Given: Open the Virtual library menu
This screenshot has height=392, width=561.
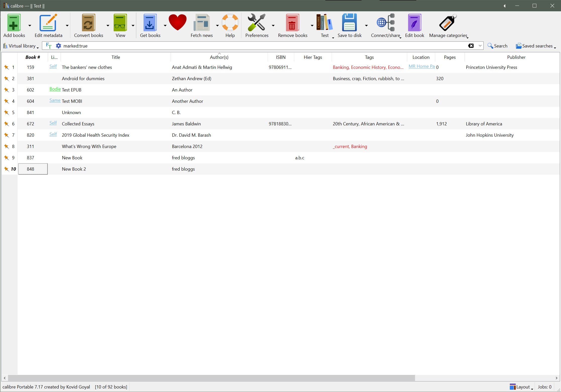Looking at the screenshot, I should (x=21, y=46).
